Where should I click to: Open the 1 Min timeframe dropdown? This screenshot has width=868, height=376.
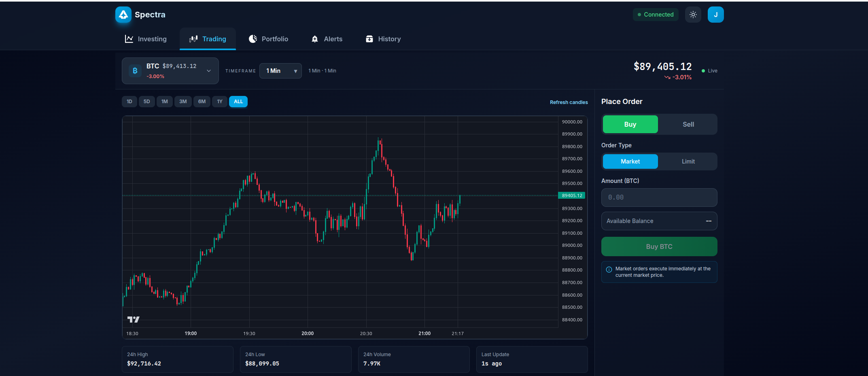(280, 71)
